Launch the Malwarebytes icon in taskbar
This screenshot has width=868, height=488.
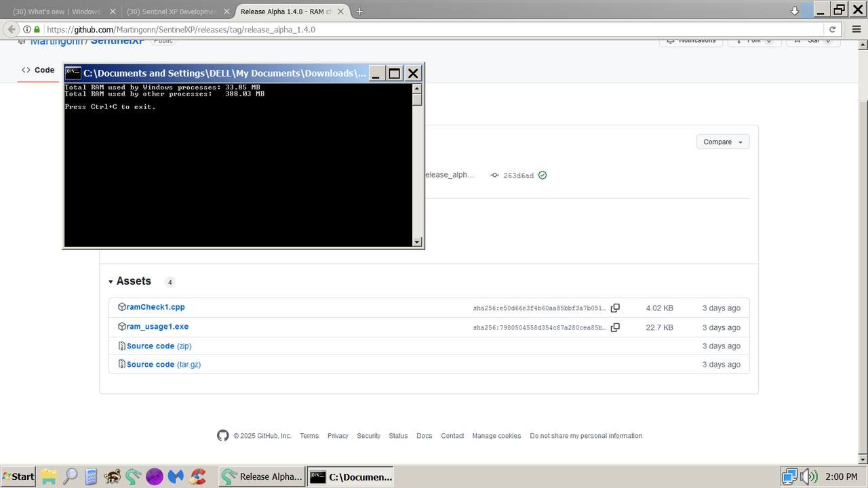click(x=176, y=476)
